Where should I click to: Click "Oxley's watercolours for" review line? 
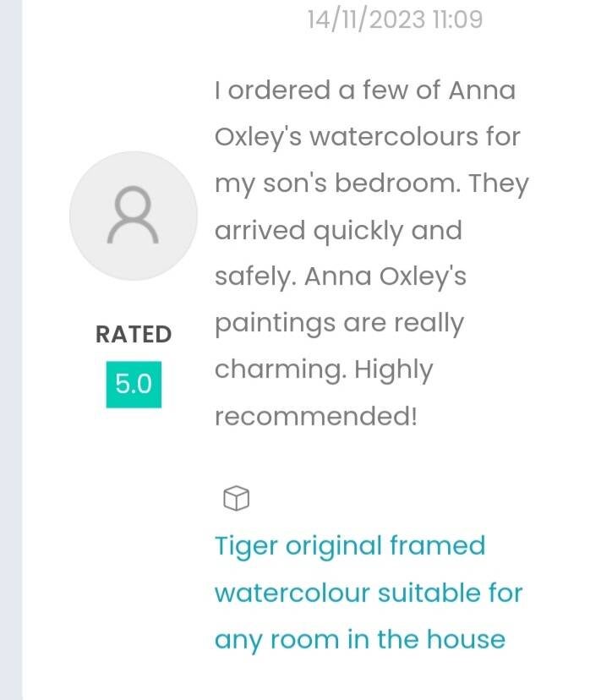tap(367, 137)
